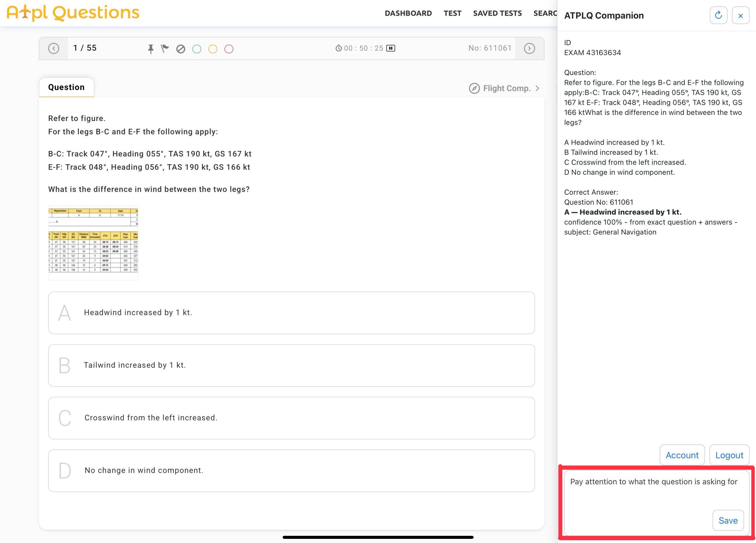This screenshot has width=756, height=543.
Task: Open the Flight Comp. compass view
Action: point(475,88)
